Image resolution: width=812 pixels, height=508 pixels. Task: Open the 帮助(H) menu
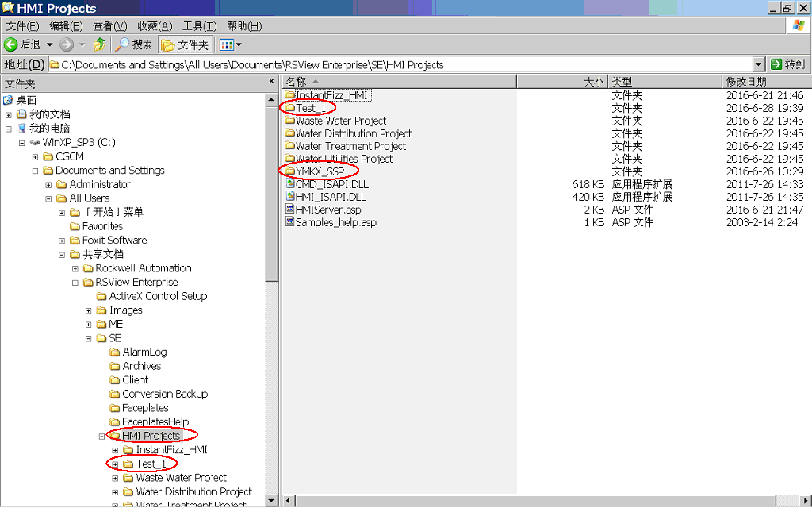click(x=244, y=26)
